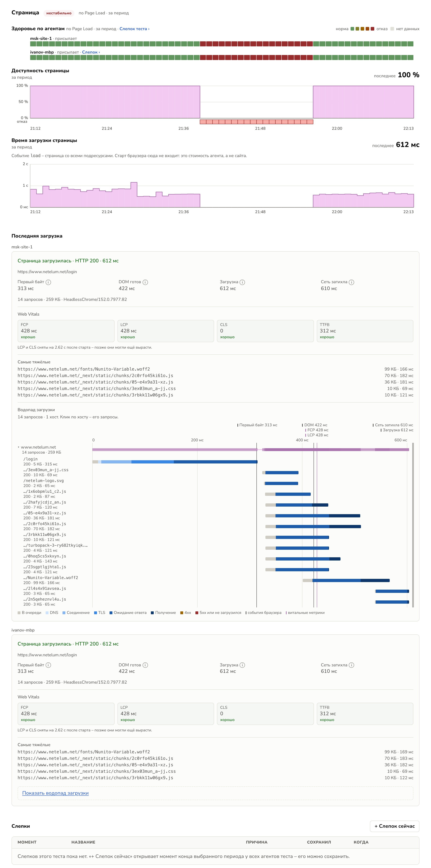Screen dimensions: 431x868
Task: Click info icon next to Загрузка in msk-site-1
Action: 242,282
